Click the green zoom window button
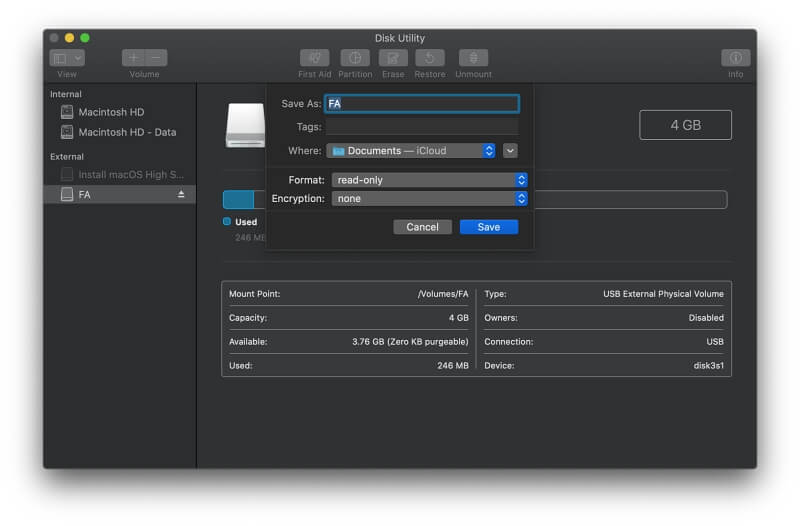 click(x=85, y=38)
